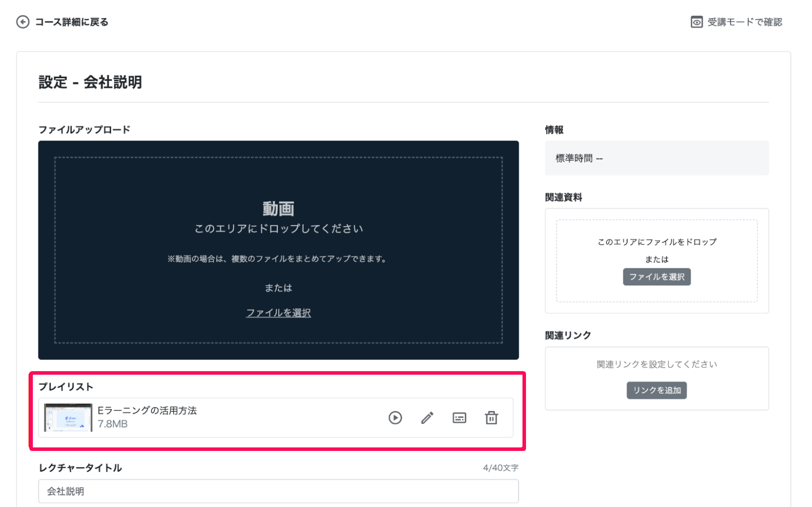Play the Eラーニングの活用方法 video
This screenshot has width=812, height=507.
395,418
